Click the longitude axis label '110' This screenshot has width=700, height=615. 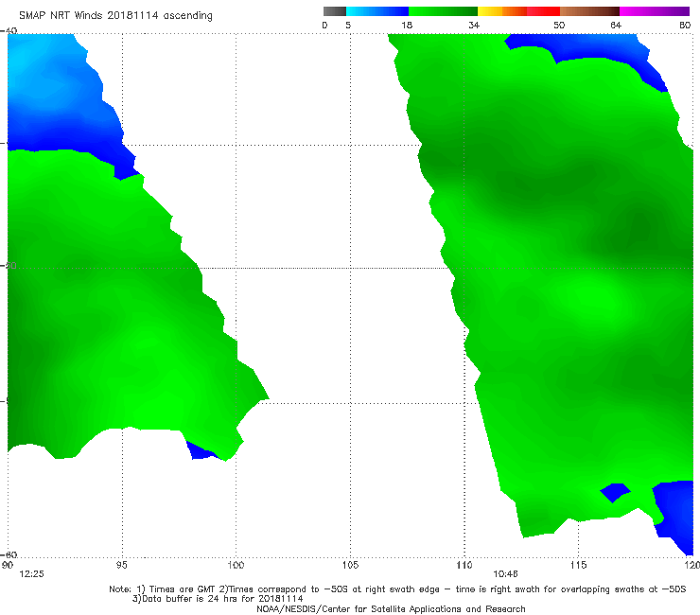tap(464, 566)
